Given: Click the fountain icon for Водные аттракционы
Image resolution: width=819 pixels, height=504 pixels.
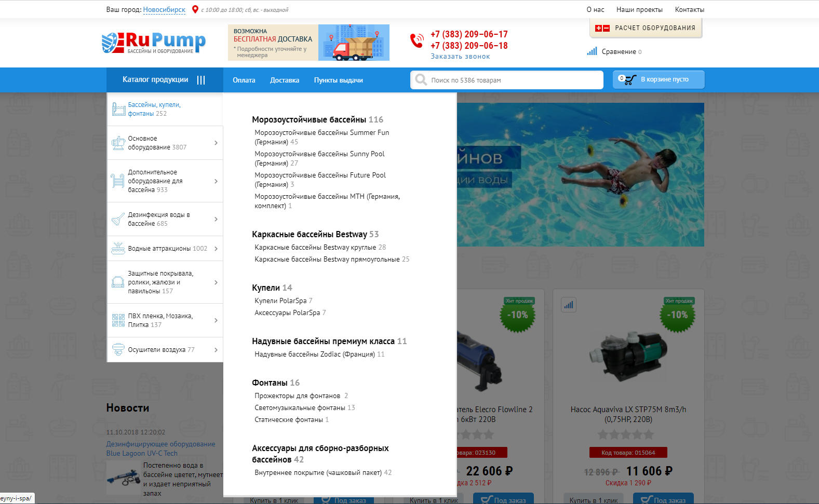Looking at the screenshot, I should pyautogui.click(x=118, y=248).
